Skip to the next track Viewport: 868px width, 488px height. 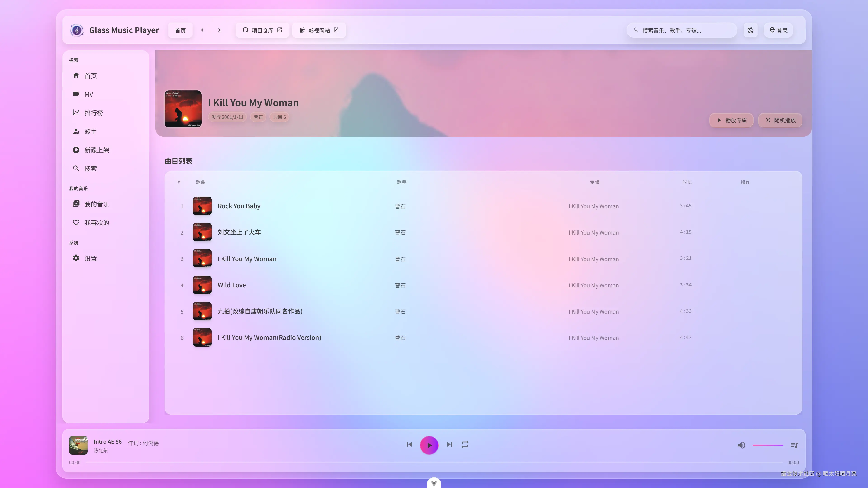[x=450, y=445]
